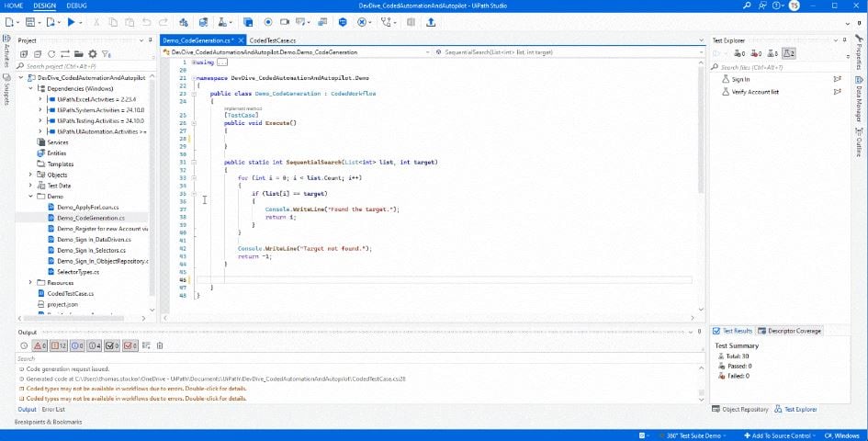Screen dimensions: 868x441
Task: Toggle passed tests filter in Test Explorer
Action: 739,53
